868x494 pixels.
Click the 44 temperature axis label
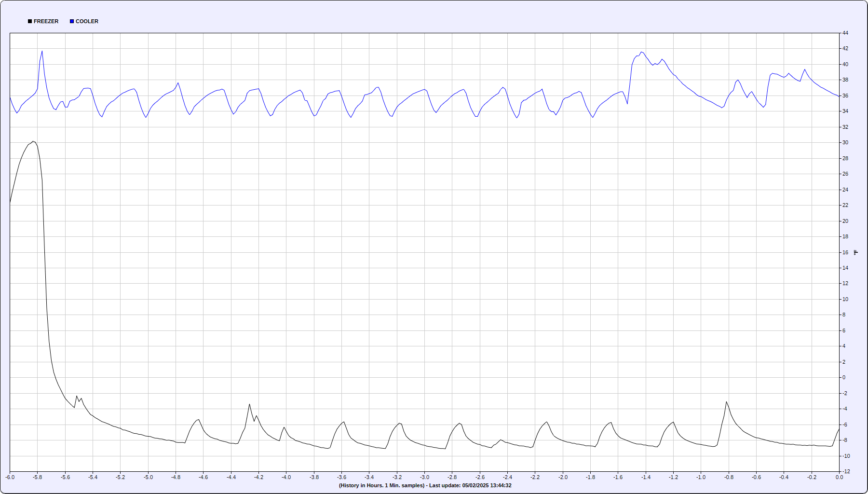[x=845, y=33]
